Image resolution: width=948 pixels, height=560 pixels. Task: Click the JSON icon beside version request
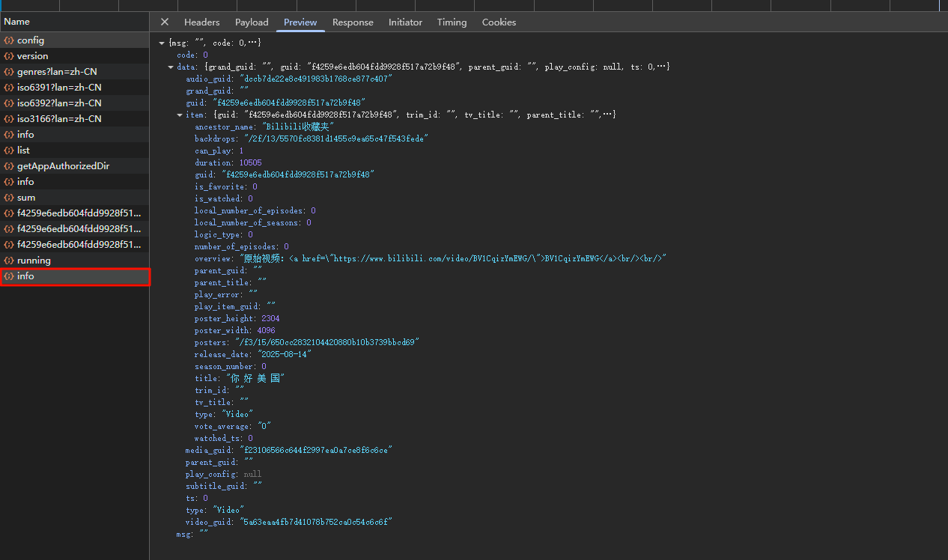coord(9,56)
